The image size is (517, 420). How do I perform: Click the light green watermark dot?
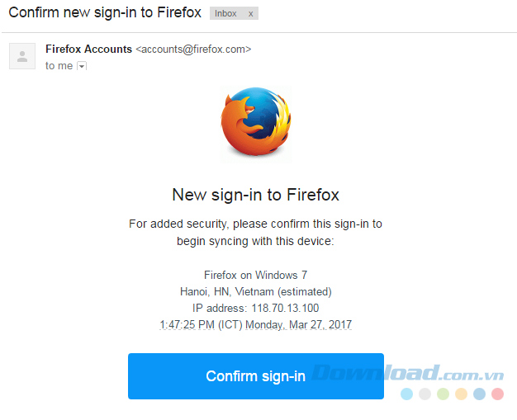[443, 394]
